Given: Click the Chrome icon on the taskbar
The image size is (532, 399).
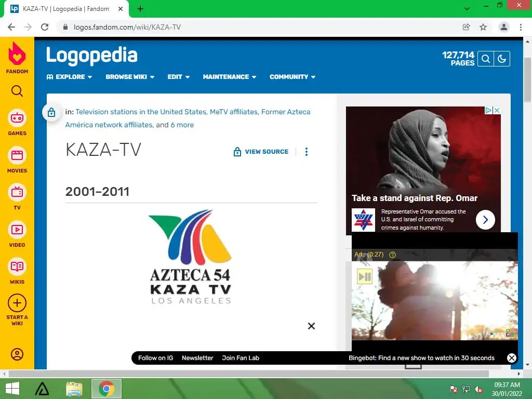Looking at the screenshot, I should pos(107,389).
